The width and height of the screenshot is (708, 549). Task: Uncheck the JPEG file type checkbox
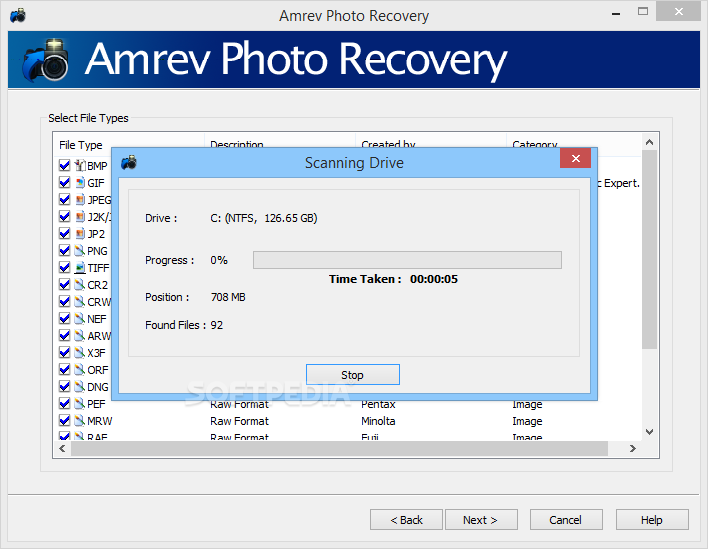65,200
